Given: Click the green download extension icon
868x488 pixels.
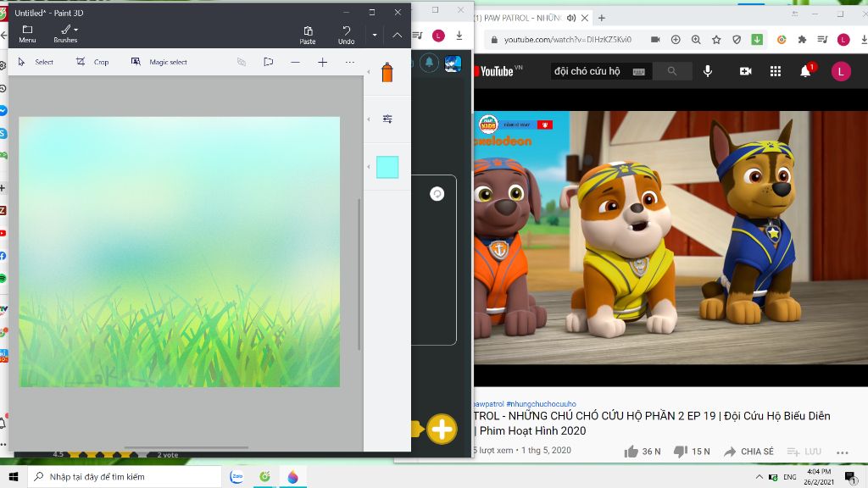Looking at the screenshot, I should tap(757, 39).
